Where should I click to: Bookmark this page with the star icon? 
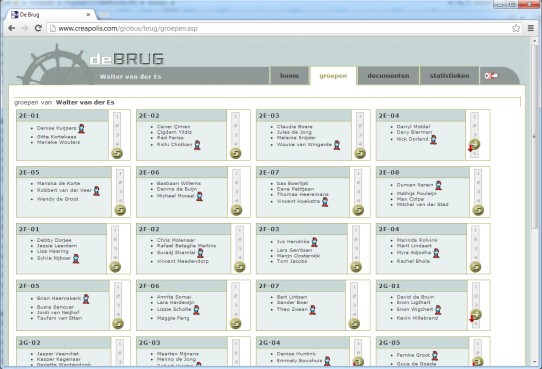point(516,28)
